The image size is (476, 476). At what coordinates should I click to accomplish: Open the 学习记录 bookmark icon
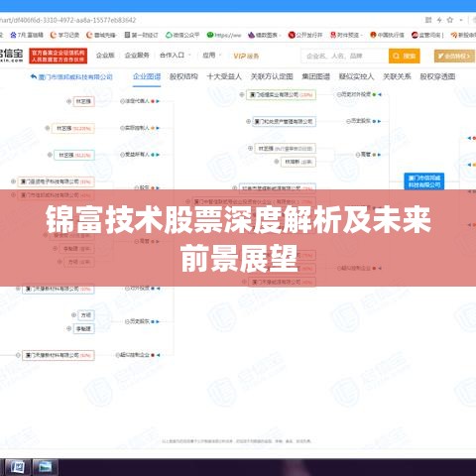[54, 35]
